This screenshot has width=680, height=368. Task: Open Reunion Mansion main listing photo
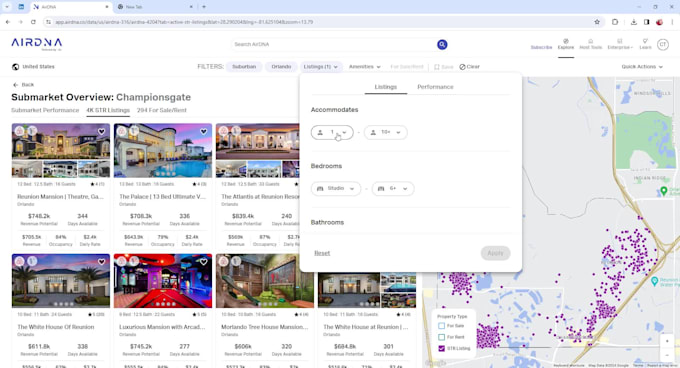coord(61,141)
